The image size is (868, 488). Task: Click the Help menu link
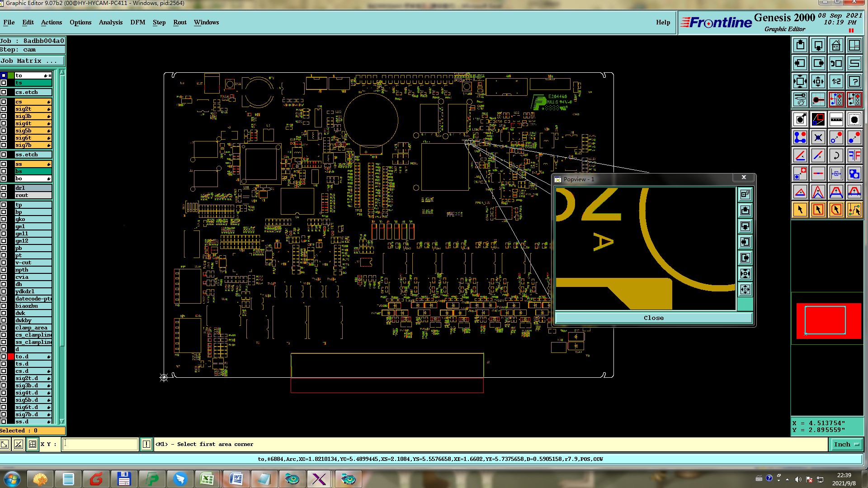663,22
